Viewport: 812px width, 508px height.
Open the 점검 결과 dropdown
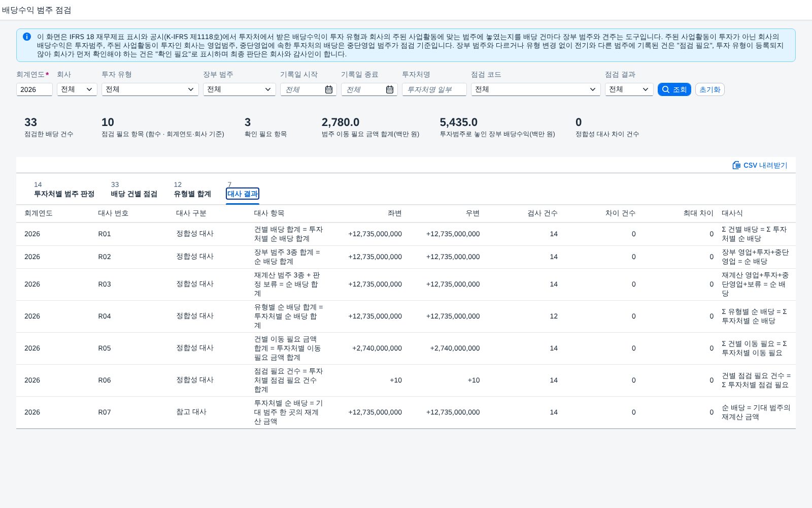pos(629,89)
